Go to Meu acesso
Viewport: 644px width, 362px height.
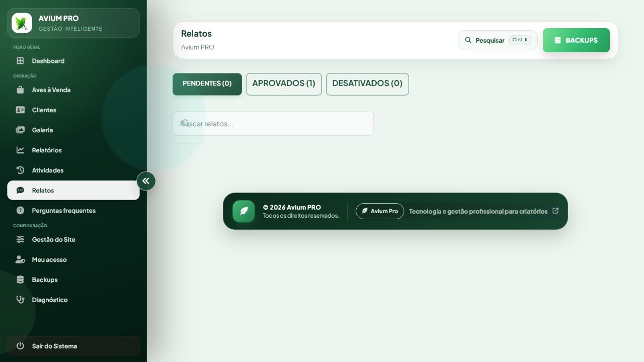[x=73, y=259]
